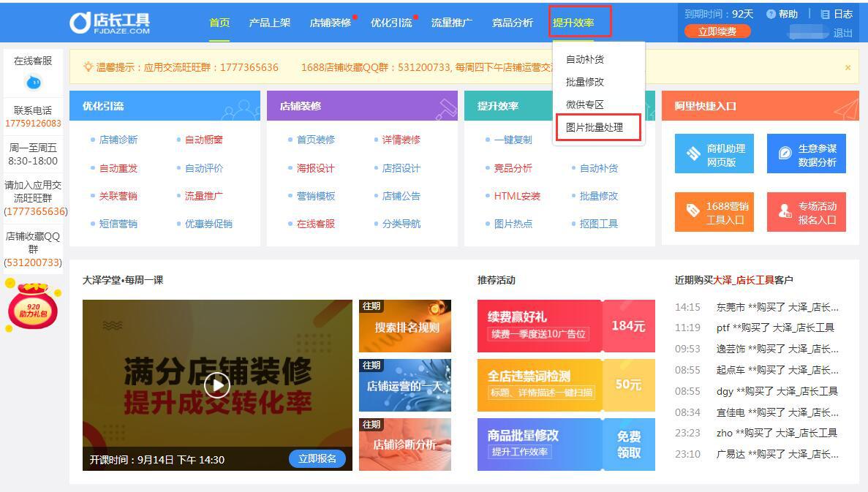Go to the 首页 tab
The width and height of the screenshot is (868, 492).
tap(219, 23)
